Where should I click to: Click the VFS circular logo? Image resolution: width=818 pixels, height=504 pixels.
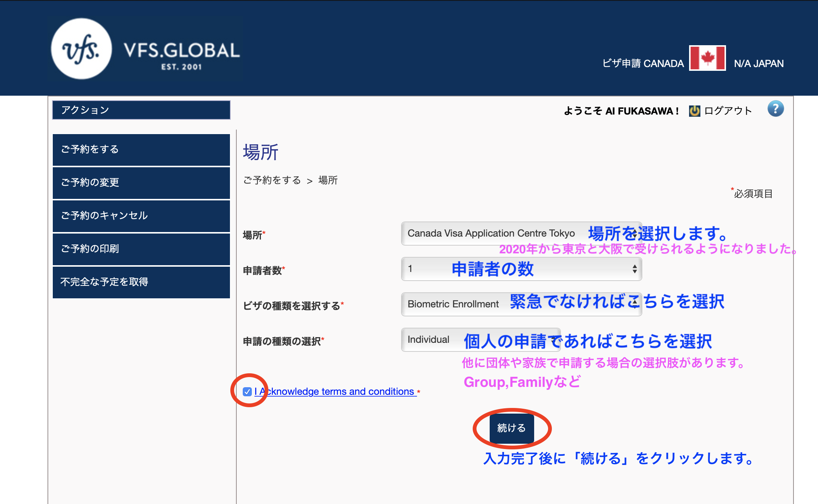81,49
